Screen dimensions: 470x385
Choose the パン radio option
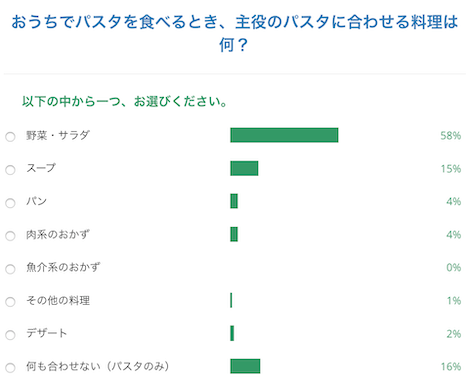click(10, 203)
